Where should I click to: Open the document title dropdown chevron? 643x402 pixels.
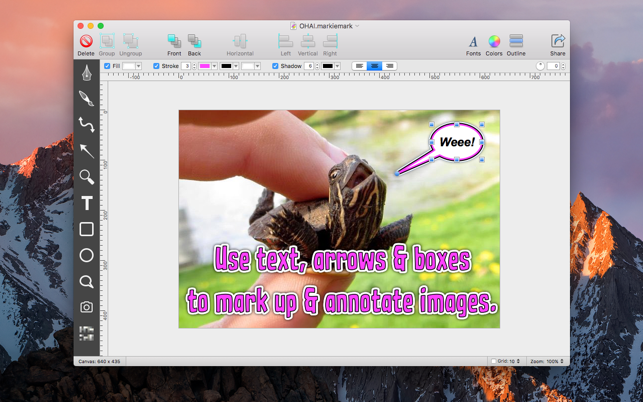357,26
